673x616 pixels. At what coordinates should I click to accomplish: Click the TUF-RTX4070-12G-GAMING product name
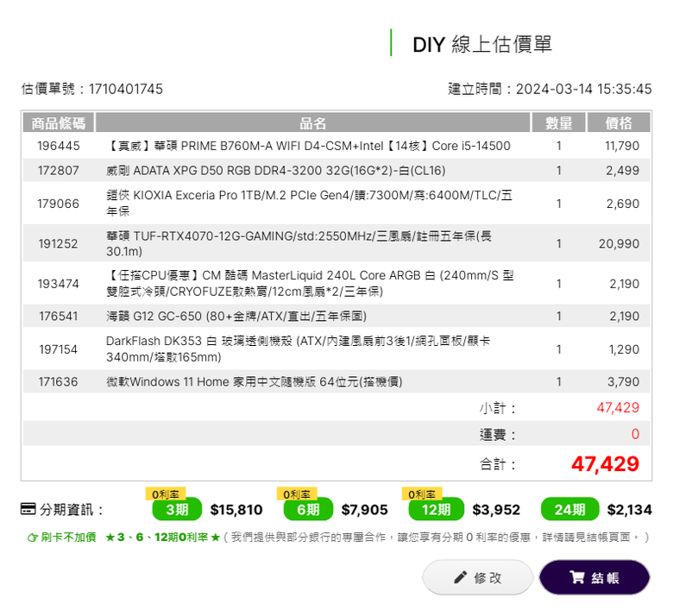299,243
